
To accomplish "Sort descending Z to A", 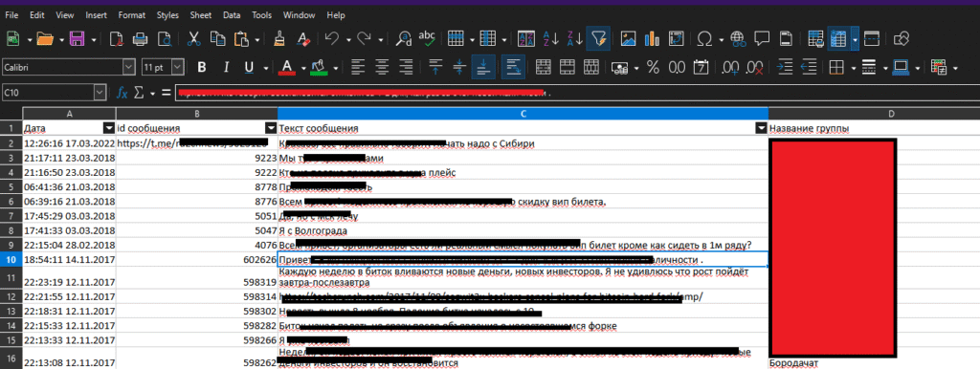I will tap(574, 38).
